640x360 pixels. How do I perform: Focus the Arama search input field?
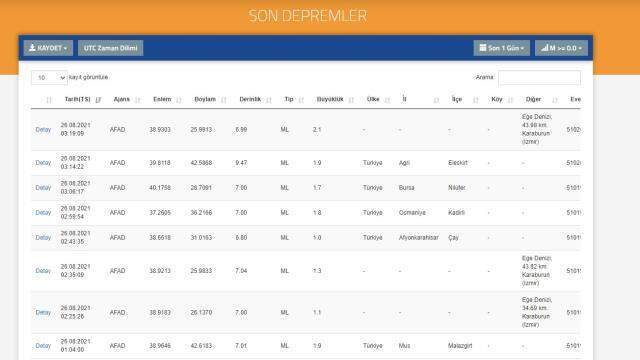[x=539, y=78]
